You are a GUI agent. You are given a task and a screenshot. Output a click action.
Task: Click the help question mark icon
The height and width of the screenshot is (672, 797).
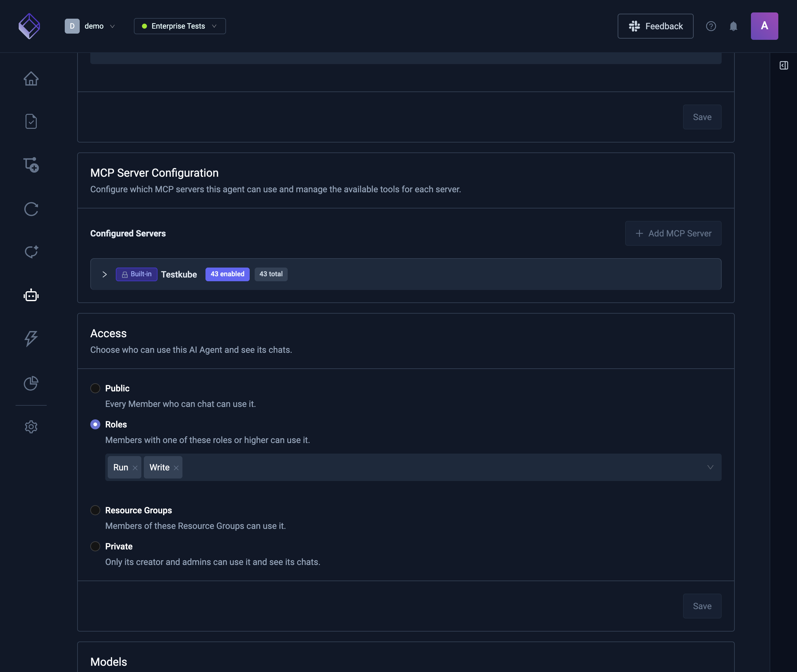tap(711, 26)
